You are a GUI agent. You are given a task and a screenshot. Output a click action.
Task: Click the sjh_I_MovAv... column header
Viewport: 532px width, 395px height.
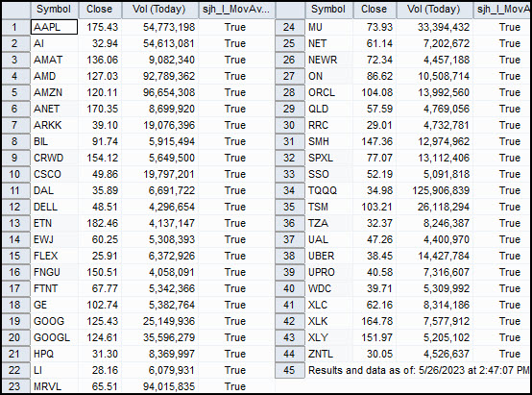pyautogui.click(x=236, y=10)
